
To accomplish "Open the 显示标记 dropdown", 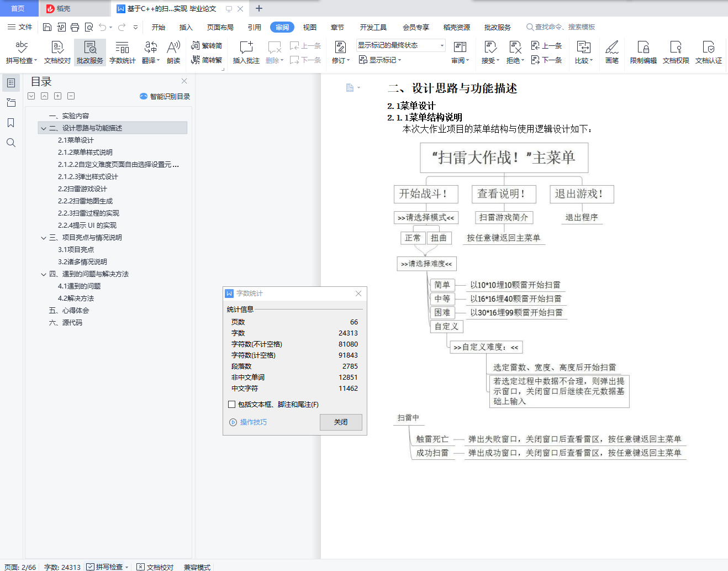I will point(380,60).
